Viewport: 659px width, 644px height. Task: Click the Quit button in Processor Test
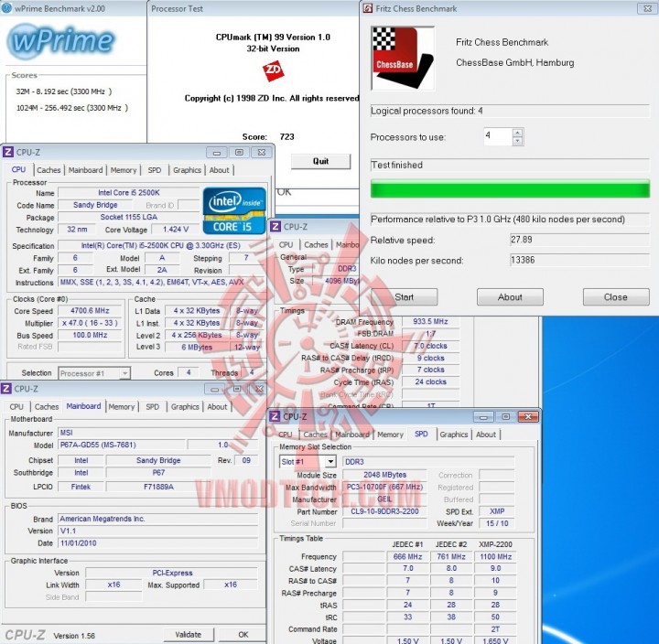320,161
